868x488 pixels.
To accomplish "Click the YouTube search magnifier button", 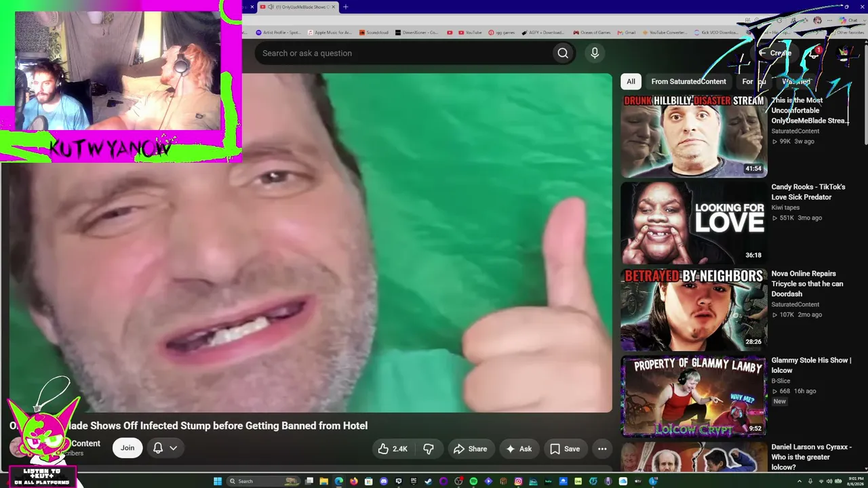I will pos(563,53).
